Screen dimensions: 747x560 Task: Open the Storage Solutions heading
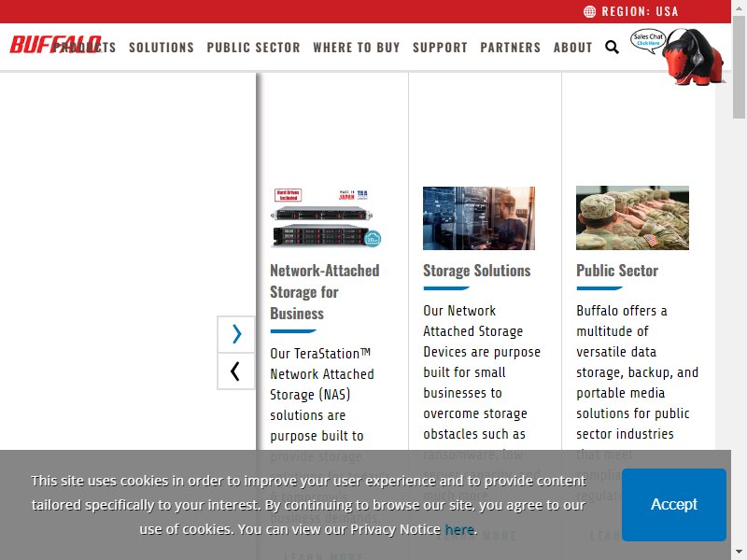click(477, 271)
